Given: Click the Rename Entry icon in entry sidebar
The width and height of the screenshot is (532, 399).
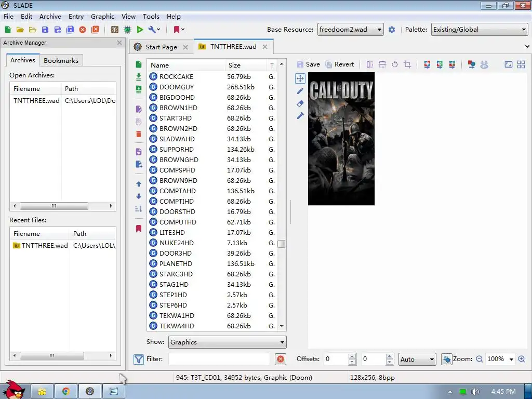Looking at the screenshot, I should (x=138, y=109).
